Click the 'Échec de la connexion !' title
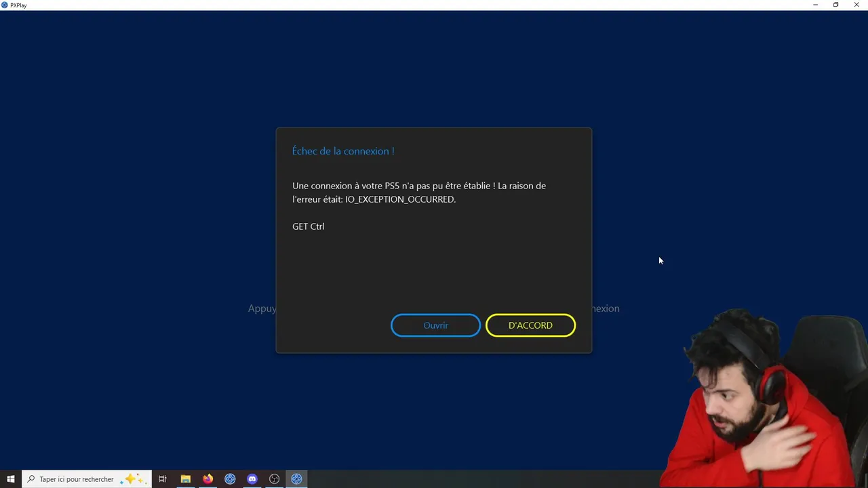Viewport: 868px width, 488px height. click(x=343, y=151)
